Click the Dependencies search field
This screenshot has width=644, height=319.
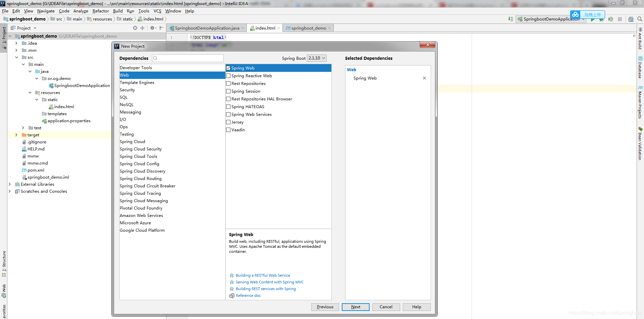188,58
